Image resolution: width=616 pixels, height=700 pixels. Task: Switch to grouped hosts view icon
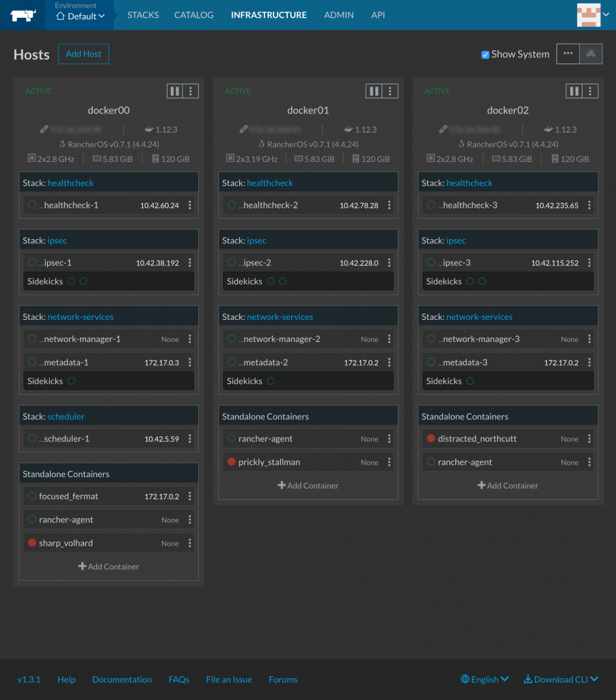[591, 54]
